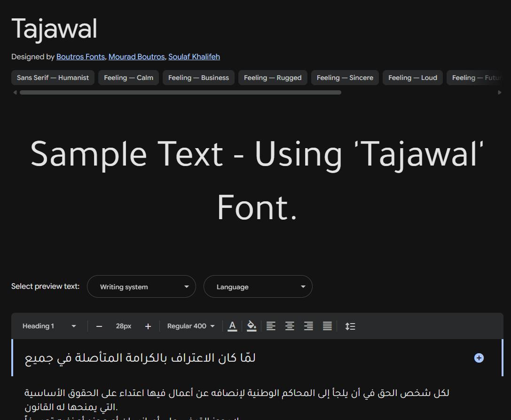Align the preview text right
Screen dimensions: 511x420
(x=308, y=326)
